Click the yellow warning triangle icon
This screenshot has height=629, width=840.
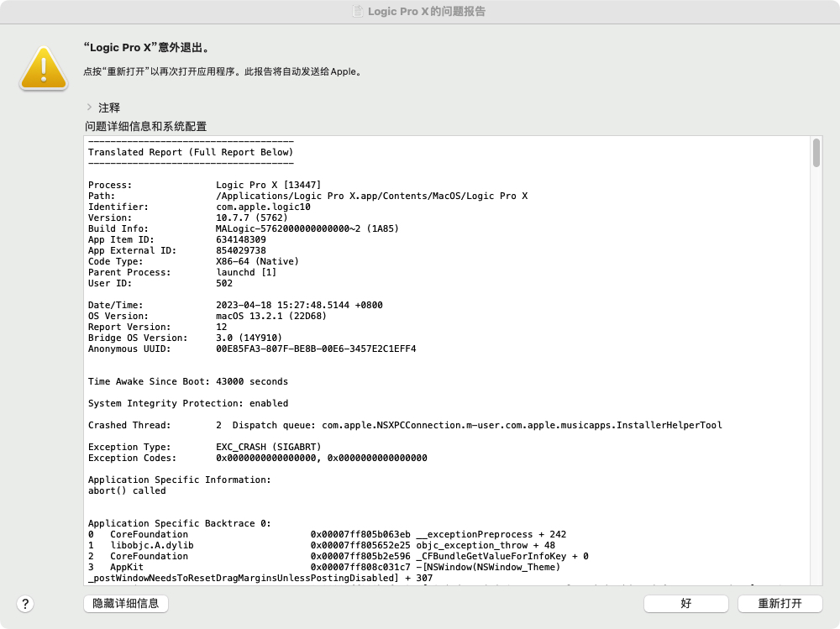coord(44,67)
